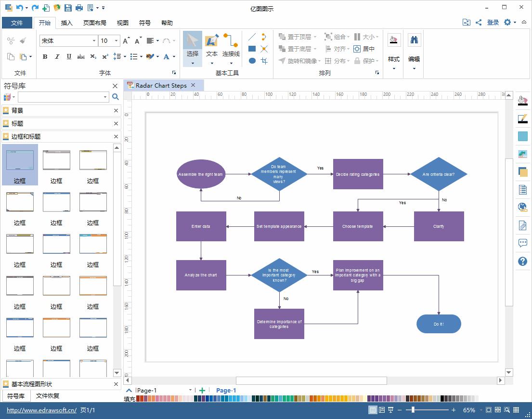
Task: Add a new page with the plus icon
Action: coord(202,391)
